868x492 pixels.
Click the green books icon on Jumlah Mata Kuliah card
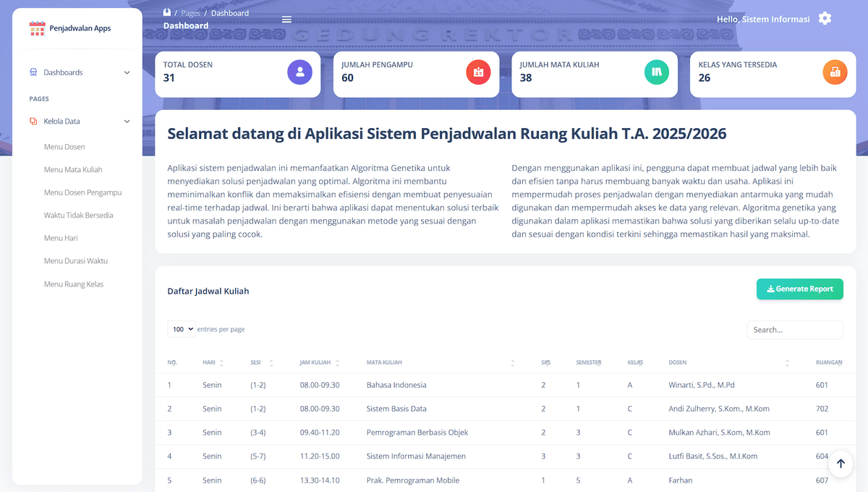click(x=657, y=72)
